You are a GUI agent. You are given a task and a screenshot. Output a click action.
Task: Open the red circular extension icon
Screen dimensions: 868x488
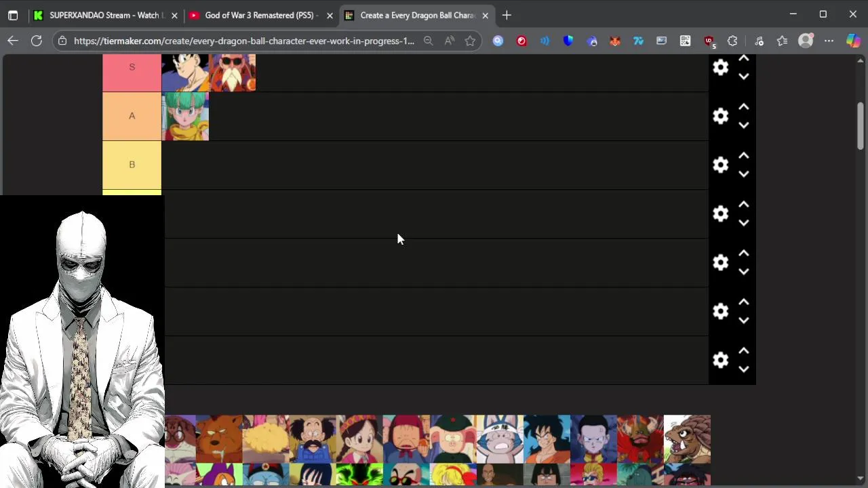[x=521, y=41]
